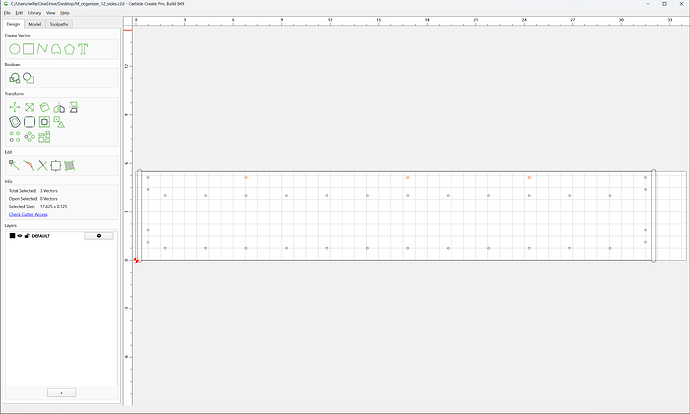The image size is (690, 414).
Task: Open the Resize/Scale transform tool
Action: (x=29, y=107)
